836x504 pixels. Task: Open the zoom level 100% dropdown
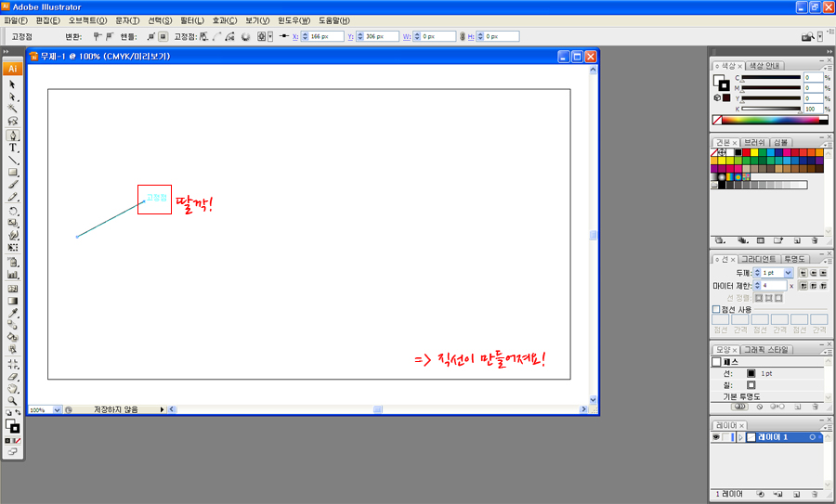click(57, 410)
